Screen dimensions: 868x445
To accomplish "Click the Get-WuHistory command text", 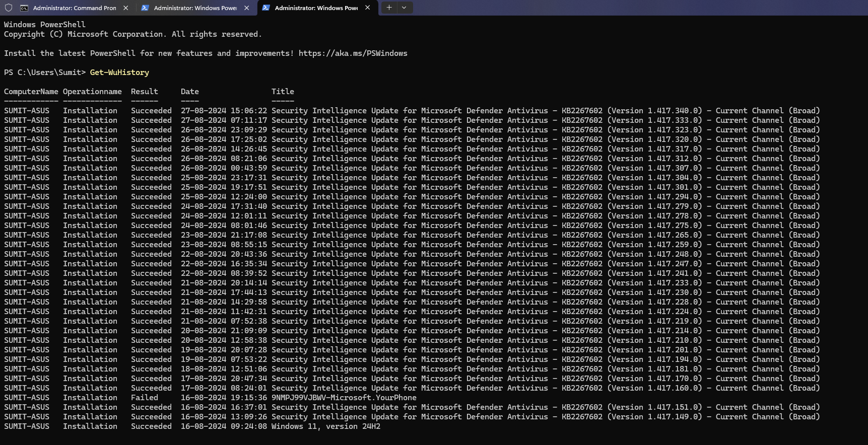I will pyautogui.click(x=119, y=72).
